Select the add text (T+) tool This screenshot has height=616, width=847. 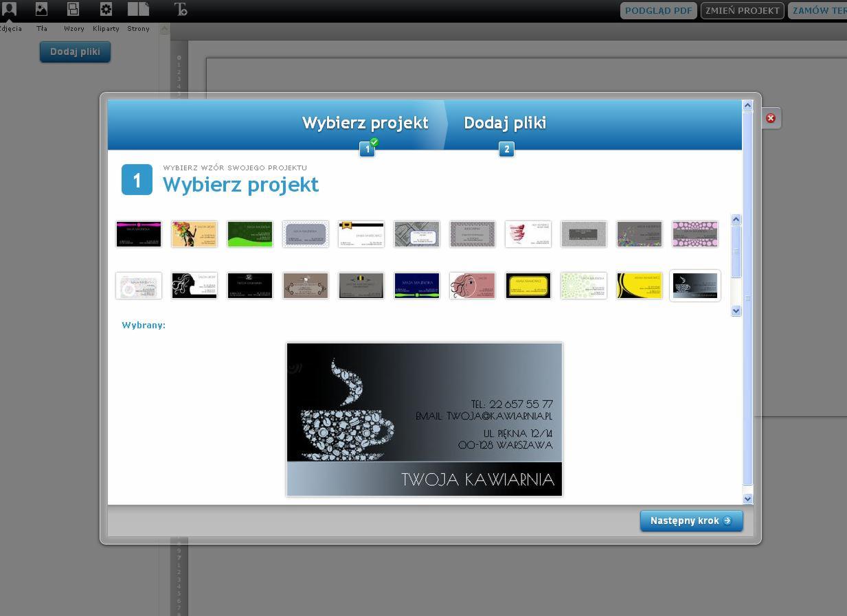coord(182,10)
